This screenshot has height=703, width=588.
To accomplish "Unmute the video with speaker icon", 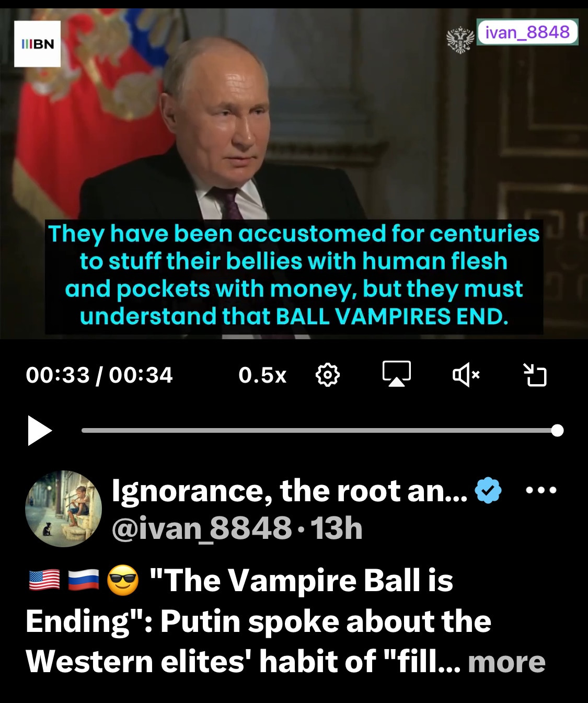I will 466,375.
